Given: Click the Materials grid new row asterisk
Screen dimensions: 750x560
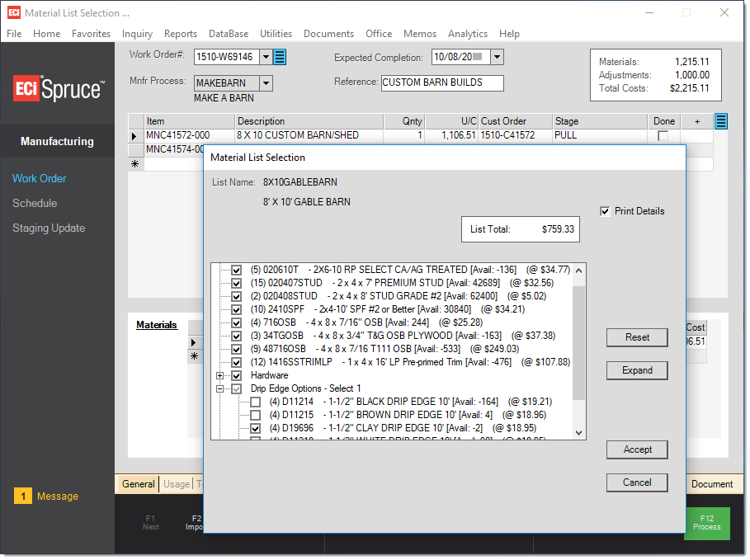Looking at the screenshot, I should (194, 355).
